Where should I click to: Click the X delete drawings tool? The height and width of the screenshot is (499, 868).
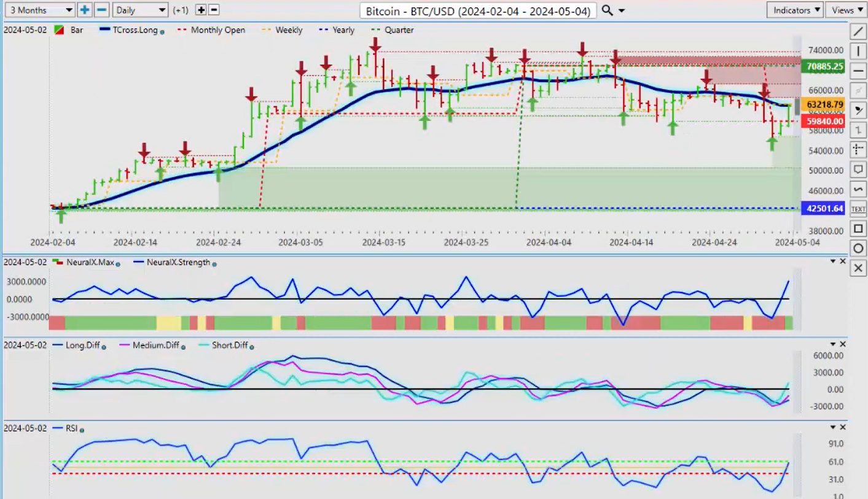pyautogui.click(x=858, y=268)
